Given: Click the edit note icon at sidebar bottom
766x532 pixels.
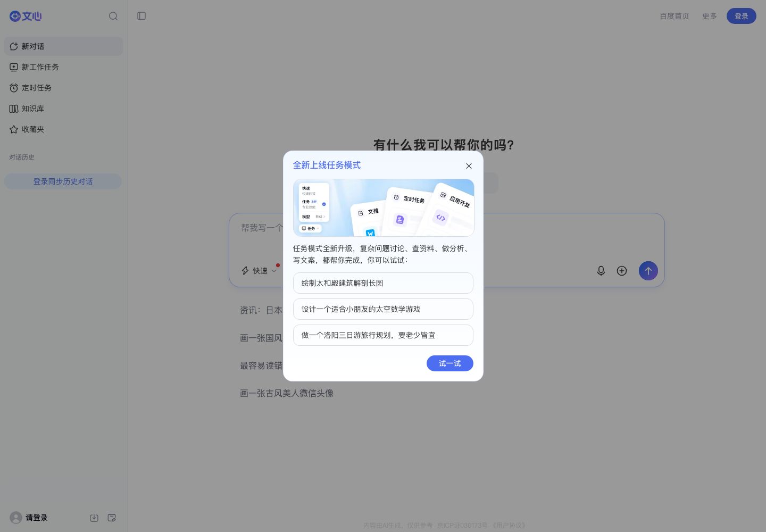Looking at the screenshot, I should point(112,518).
